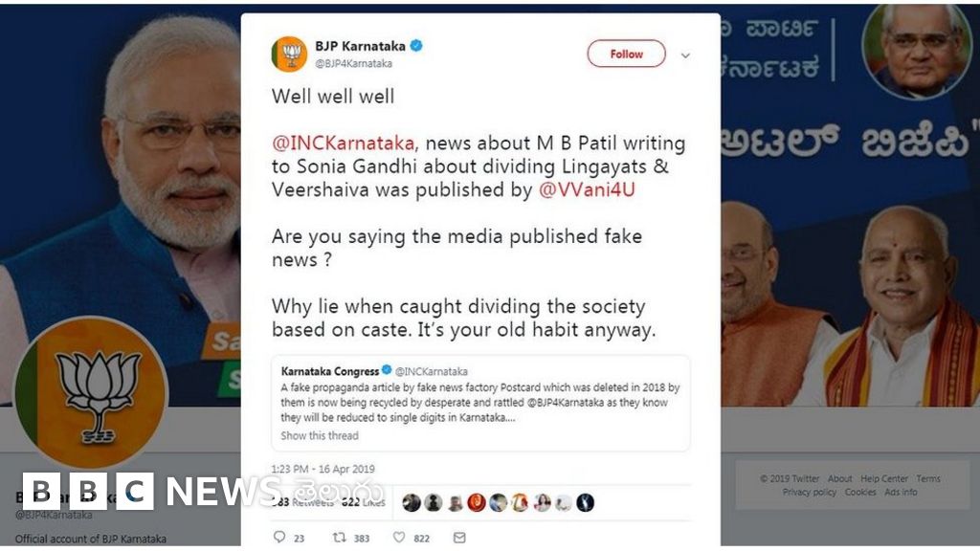Click verified badge next to Karnataka Congress

click(x=387, y=370)
